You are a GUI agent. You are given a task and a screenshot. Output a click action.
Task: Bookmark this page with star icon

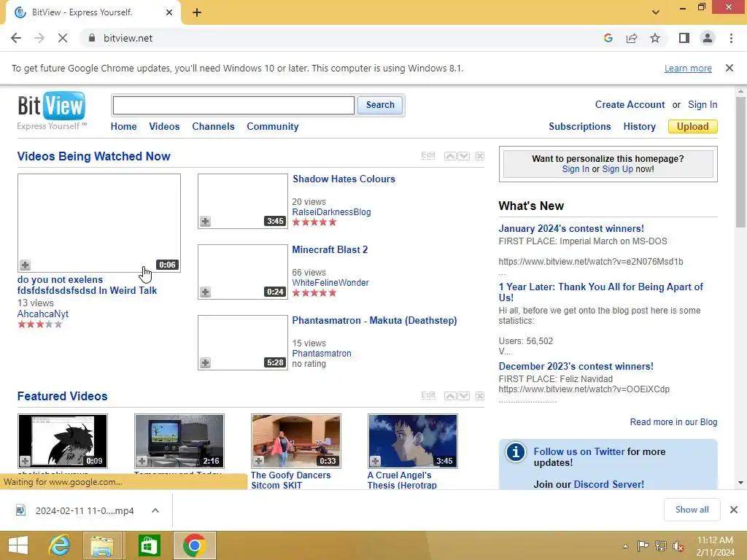click(x=655, y=38)
